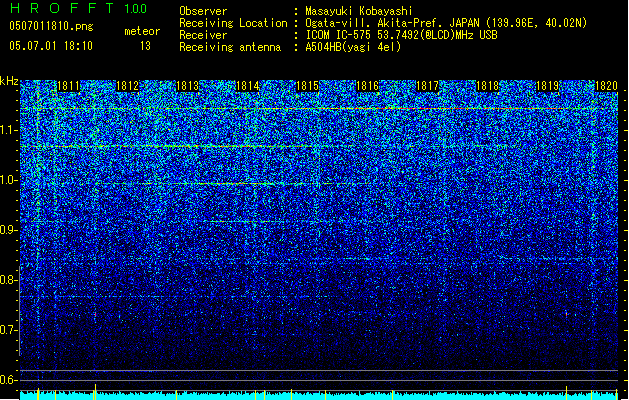Click the 1815 time marker
This screenshot has height=400, width=629.
[x=307, y=86]
